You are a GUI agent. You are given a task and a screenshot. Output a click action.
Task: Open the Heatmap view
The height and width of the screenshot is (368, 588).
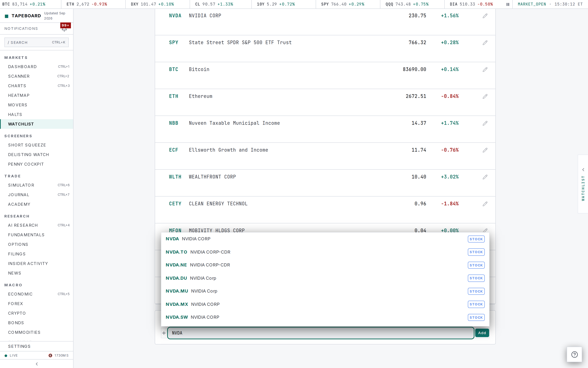(x=37, y=95)
